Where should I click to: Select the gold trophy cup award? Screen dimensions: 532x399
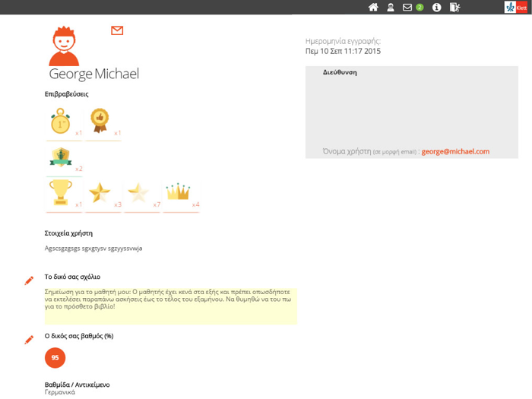click(61, 192)
